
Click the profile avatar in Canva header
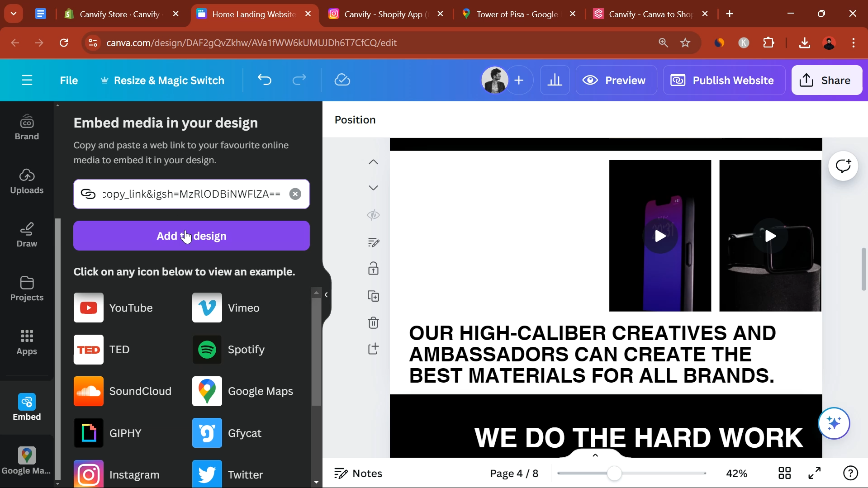point(495,80)
